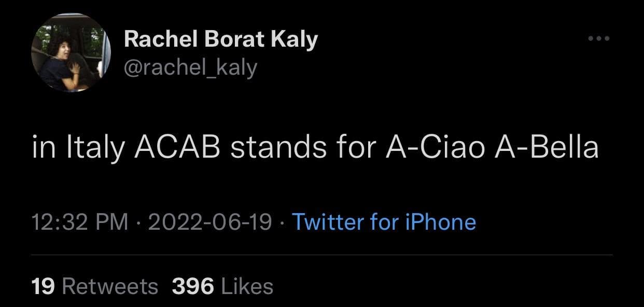The height and width of the screenshot is (307, 644).
Task: Click the 2022-06-19 date
Action: click(x=209, y=222)
